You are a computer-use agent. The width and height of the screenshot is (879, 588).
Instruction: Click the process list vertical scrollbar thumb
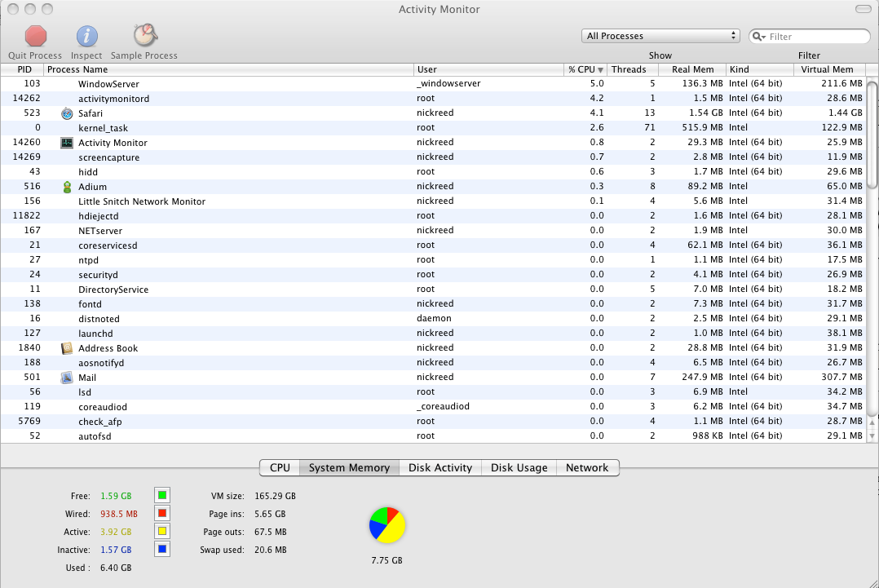tap(872, 135)
